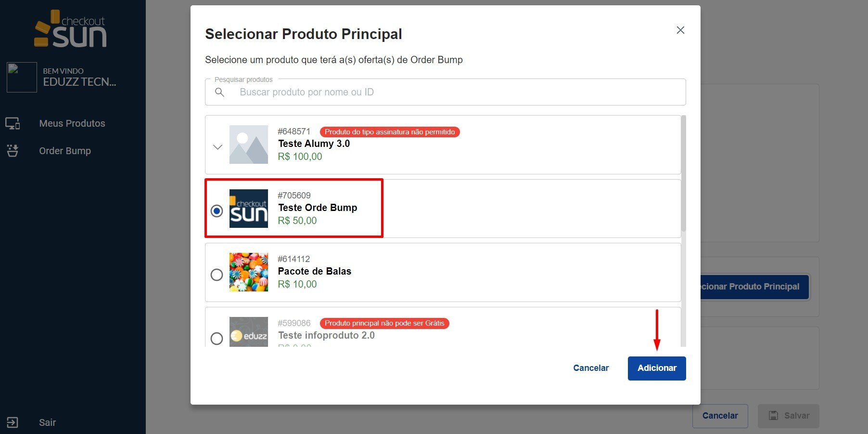This screenshot has height=434, width=868.
Task: Close the Selecionar Produto Principal dialog
Action: pos(680,30)
